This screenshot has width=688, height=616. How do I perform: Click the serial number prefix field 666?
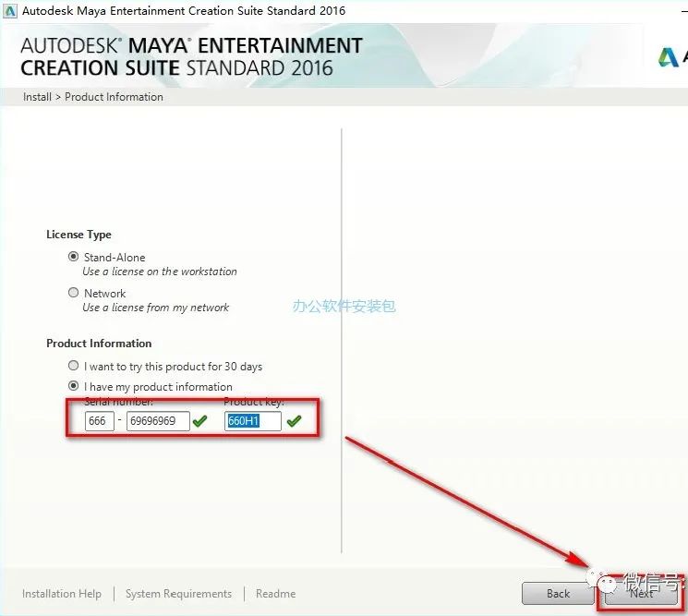[x=100, y=421]
